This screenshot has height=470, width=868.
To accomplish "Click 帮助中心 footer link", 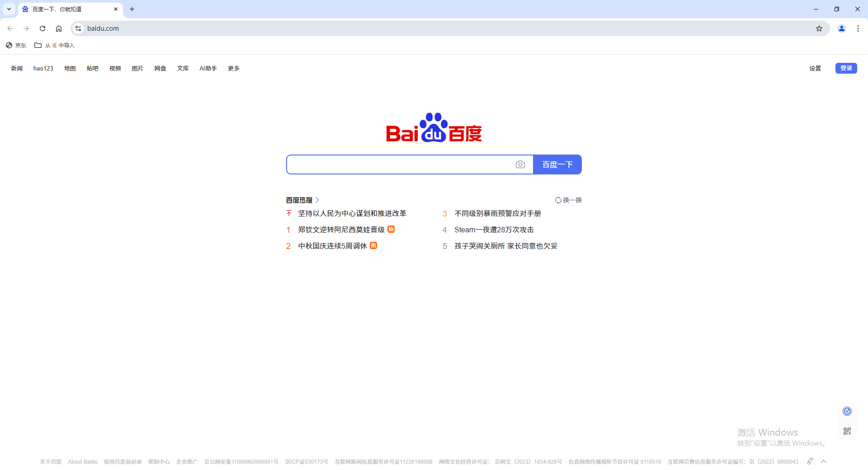I will pyautogui.click(x=159, y=462).
